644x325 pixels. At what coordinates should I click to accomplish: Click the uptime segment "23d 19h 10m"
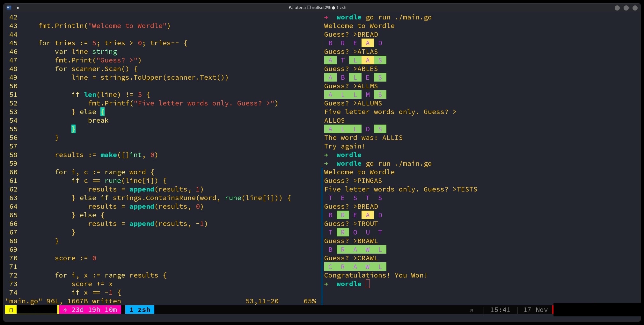(x=90, y=310)
